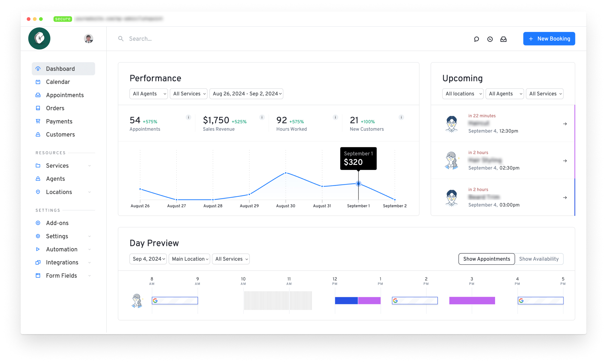Click the Orders sidebar icon

click(x=38, y=108)
